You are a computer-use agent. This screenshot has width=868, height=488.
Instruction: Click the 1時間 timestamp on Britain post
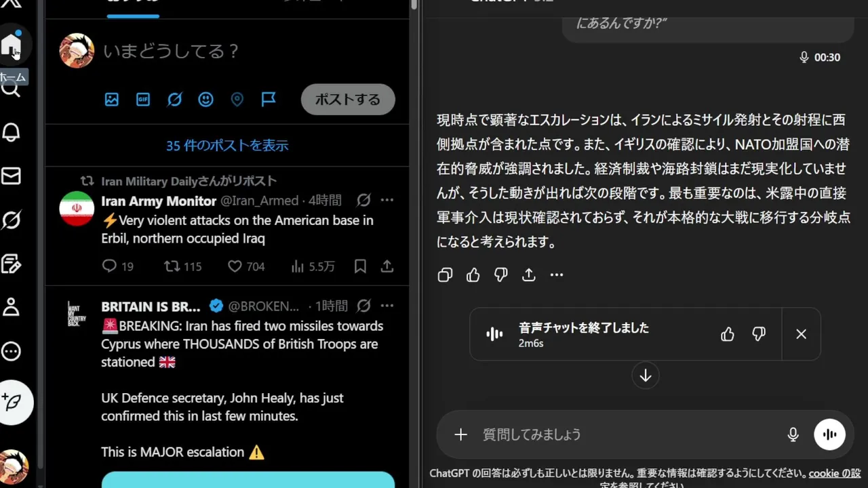331,306
